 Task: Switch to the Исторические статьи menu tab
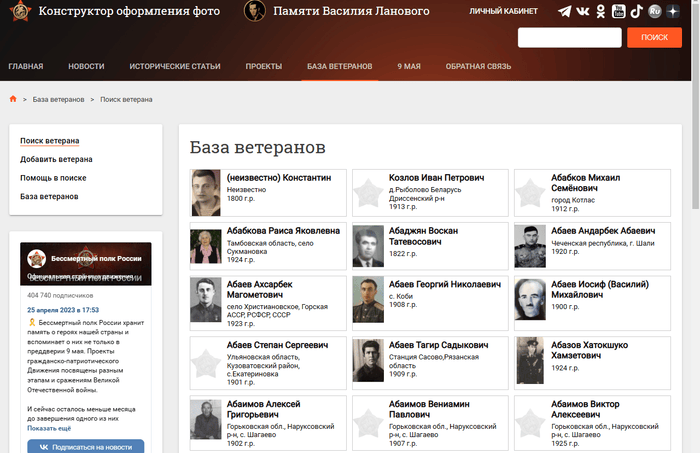(x=174, y=66)
